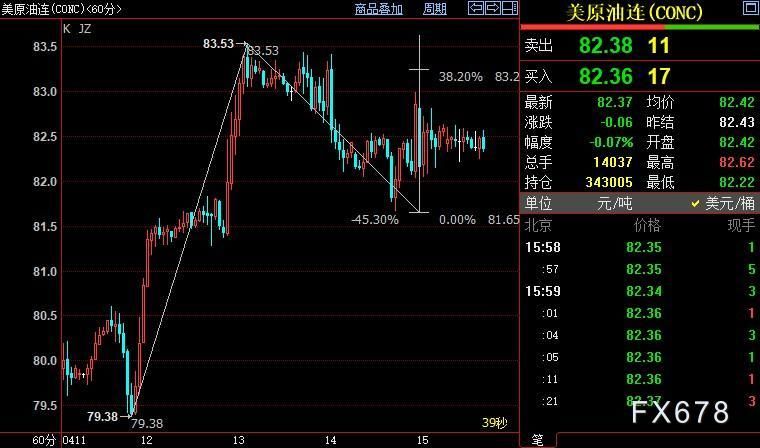Click the 80.0 price axis label
The width and height of the screenshot is (760, 448).
[45, 361]
